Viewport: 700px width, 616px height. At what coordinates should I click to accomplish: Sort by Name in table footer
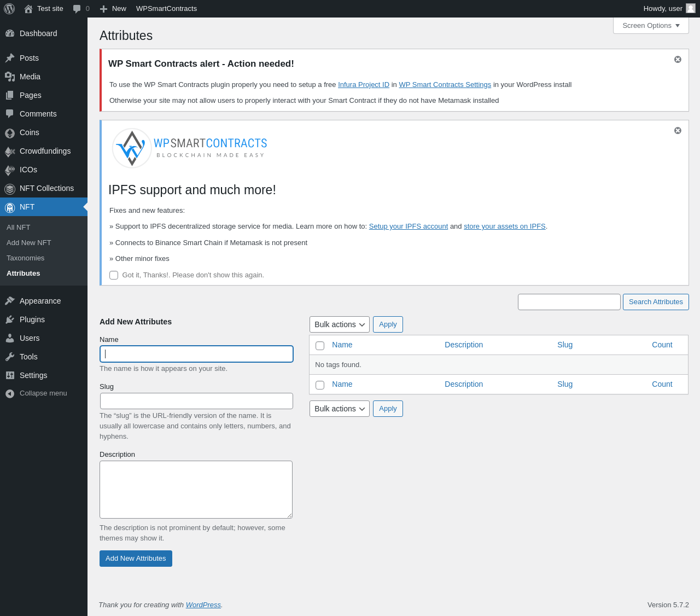(342, 384)
